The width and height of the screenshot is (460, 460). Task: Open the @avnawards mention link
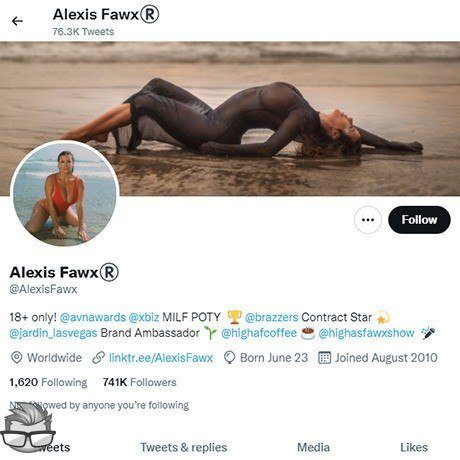point(93,317)
